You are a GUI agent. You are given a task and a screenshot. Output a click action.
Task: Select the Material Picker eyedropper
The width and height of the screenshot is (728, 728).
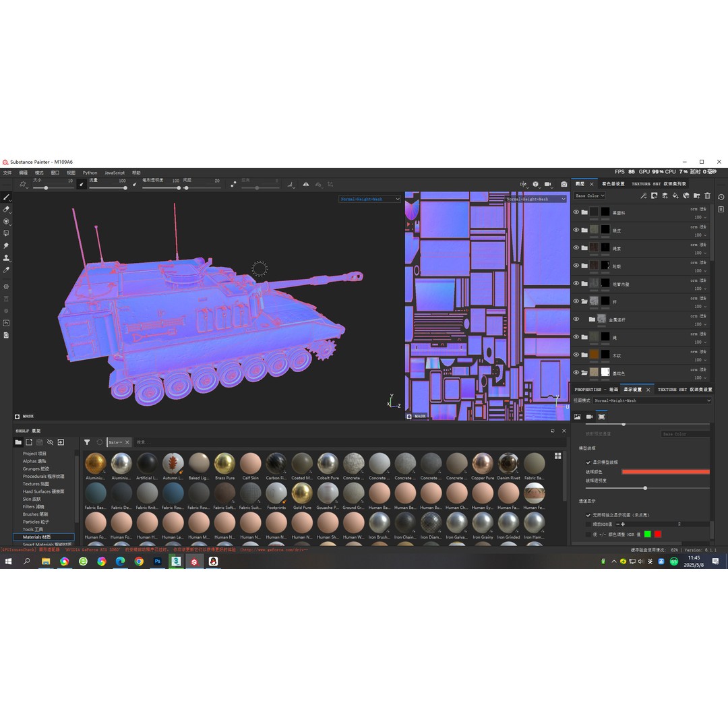pyautogui.click(x=7, y=270)
